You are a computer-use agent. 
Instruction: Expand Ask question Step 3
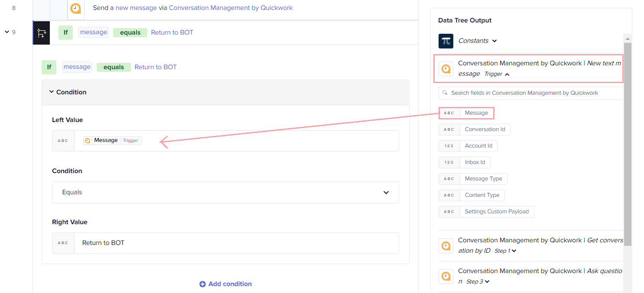[x=487, y=282]
